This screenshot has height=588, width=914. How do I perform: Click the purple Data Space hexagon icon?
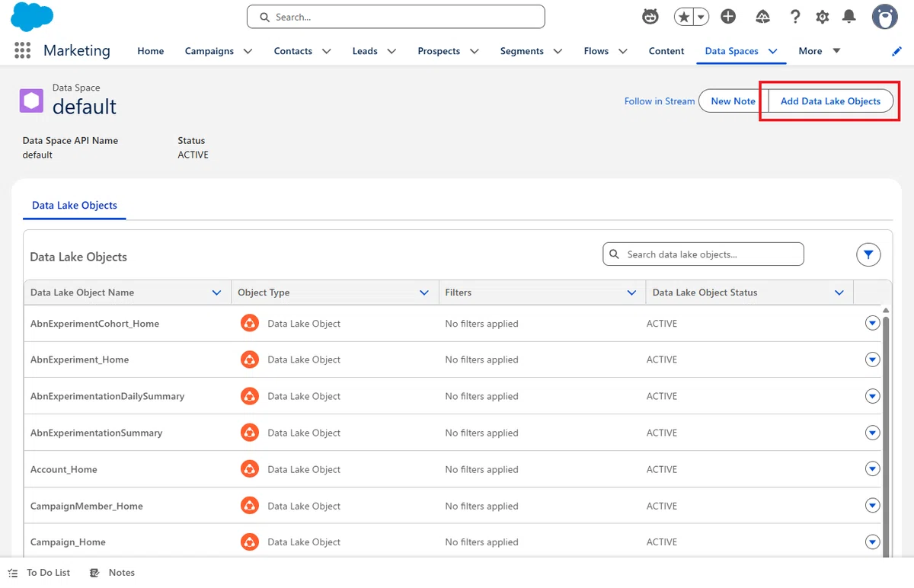pyautogui.click(x=31, y=101)
